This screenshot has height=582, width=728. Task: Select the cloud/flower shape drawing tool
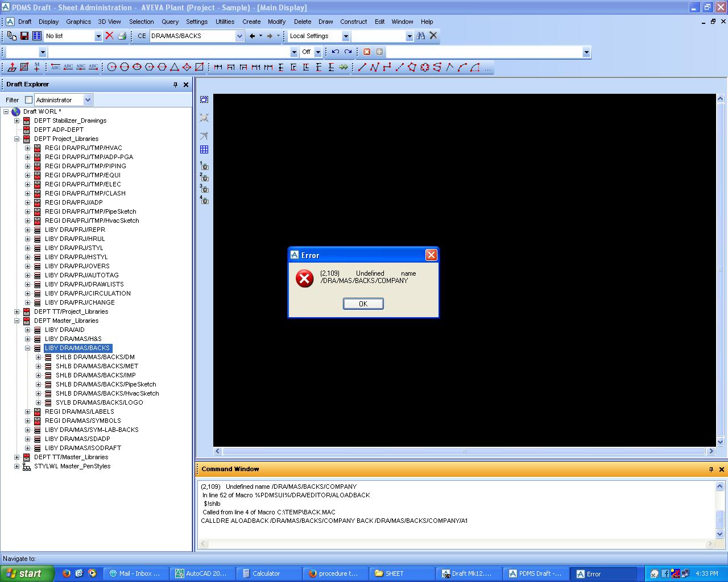[424, 67]
